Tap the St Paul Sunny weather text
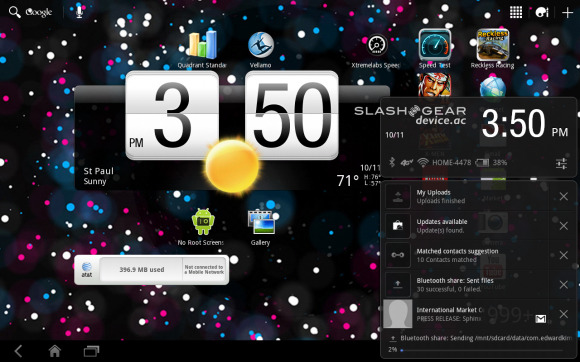Screen dimensions: 580x362 [98, 176]
